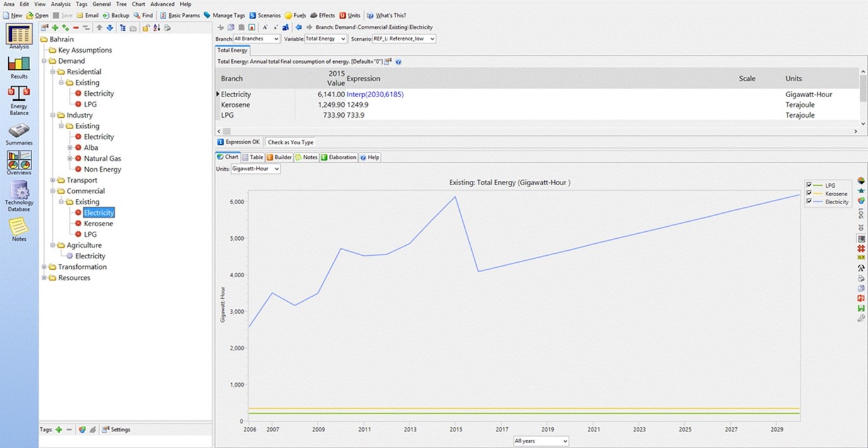Viewport: 868px width, 448px height.
Task: Click the blue help icon beside the variable description
Action: pos(399,62)
